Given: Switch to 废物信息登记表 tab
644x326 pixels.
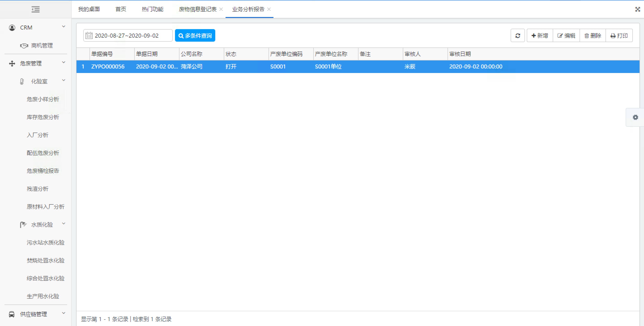Looking at the screenshot, I should 198,9.
